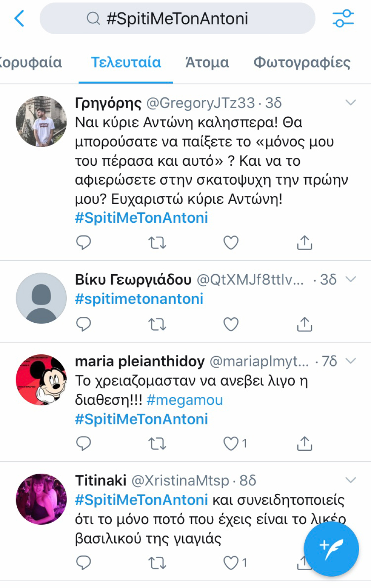The image size is (371, 588).
Task: Share Titinaki's tweet
Action: click(x=304, y=563)
